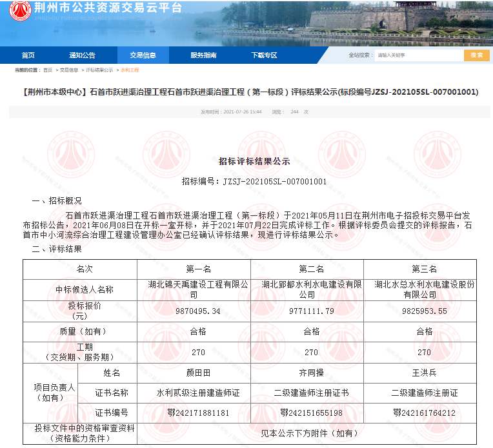
Task: Go to the 通知公告 tab
Action: pyautogui.click(x=82, y=55)
